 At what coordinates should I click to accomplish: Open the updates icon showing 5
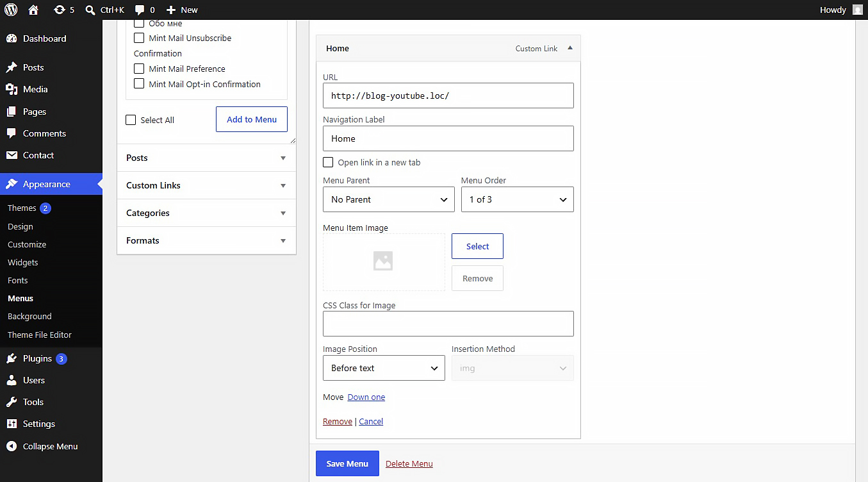pos(60,10)
